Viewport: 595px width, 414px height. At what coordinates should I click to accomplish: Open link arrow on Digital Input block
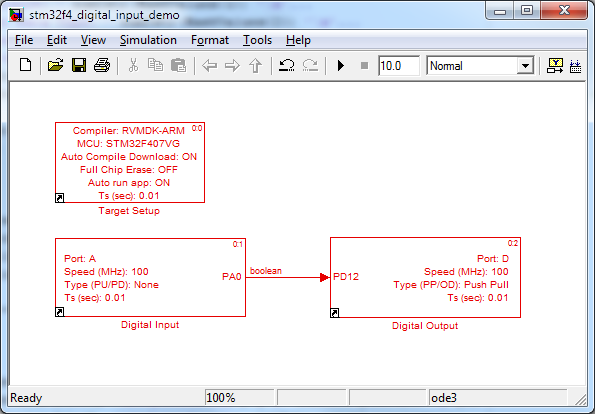pyautogui.click(x=60, y=312)
